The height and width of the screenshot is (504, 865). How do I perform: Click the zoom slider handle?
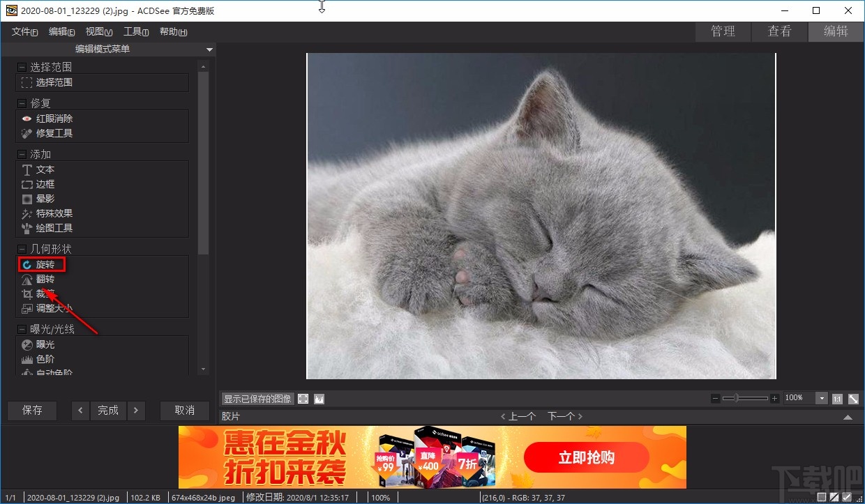click(736, 398)
